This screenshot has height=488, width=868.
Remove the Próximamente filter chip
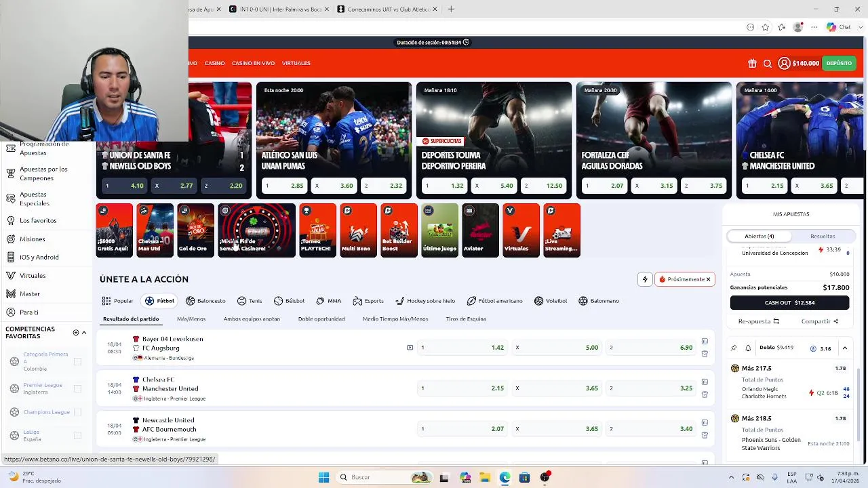pos(708,279)
